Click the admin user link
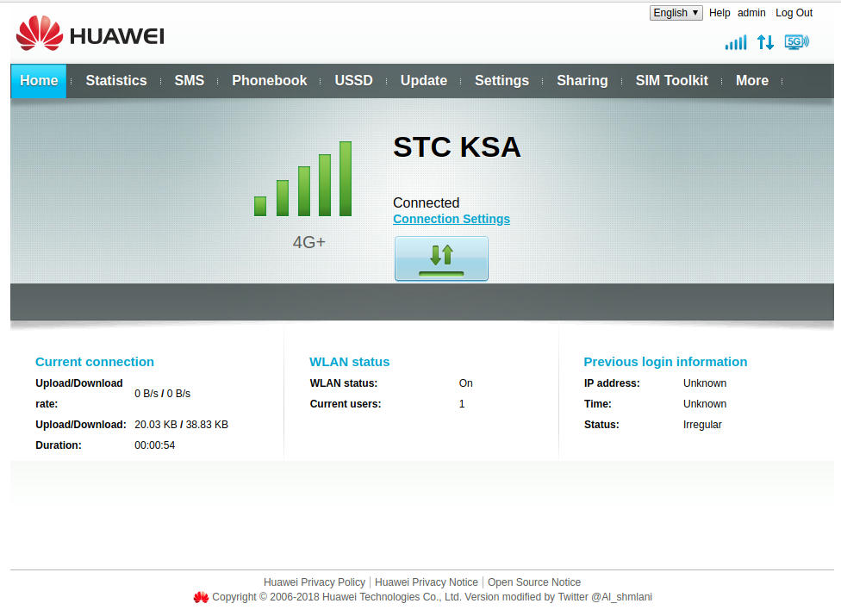 (x=751, y=13)
